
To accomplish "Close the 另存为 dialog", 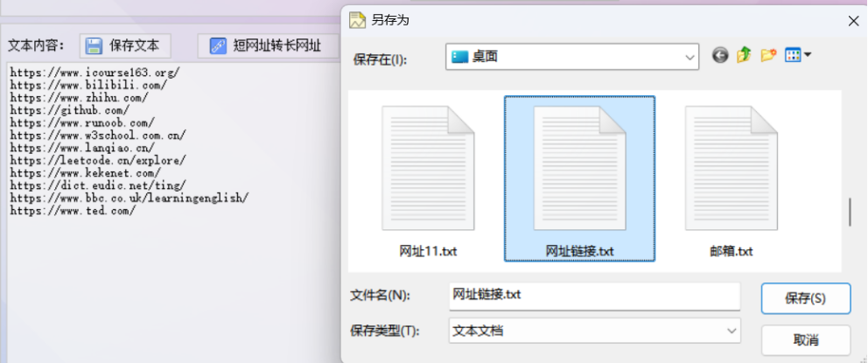I will click(853, 21).
